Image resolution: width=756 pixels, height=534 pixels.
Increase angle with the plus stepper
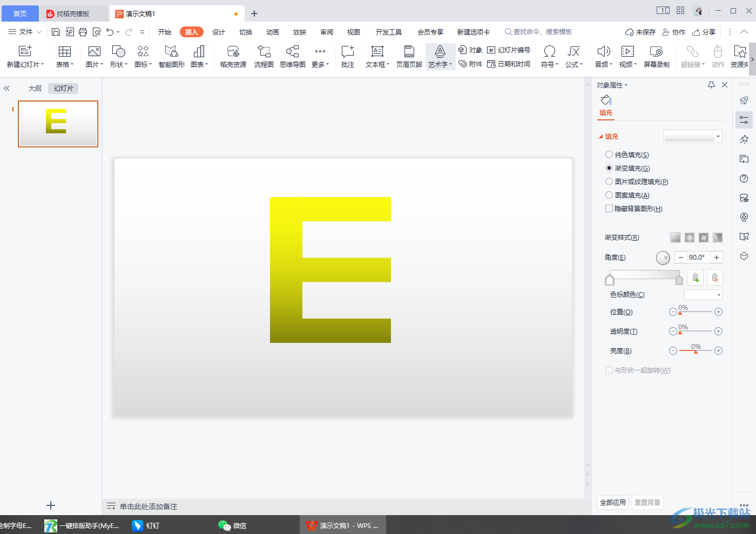click(717, 258)
